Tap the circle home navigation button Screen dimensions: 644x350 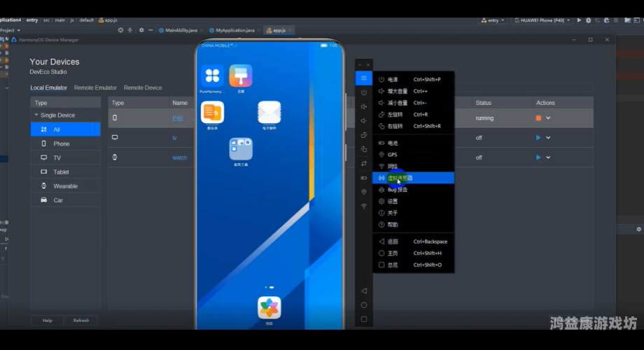point(364,305)
